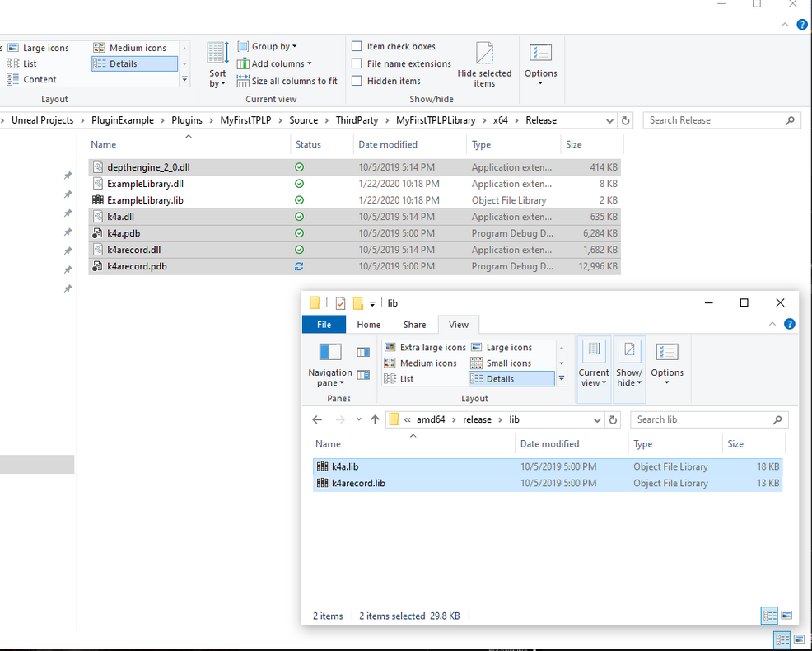This screenshot has height=651, width=812.
Task: Select Large icons layout in lib window
Action: pyautogui.click(x=502, y=347)
